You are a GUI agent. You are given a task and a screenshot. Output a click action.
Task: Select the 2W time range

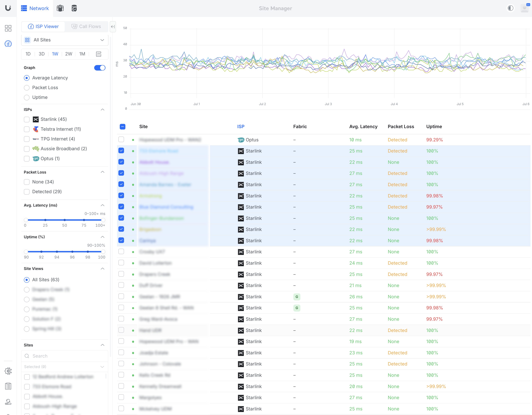coord(69,54)
